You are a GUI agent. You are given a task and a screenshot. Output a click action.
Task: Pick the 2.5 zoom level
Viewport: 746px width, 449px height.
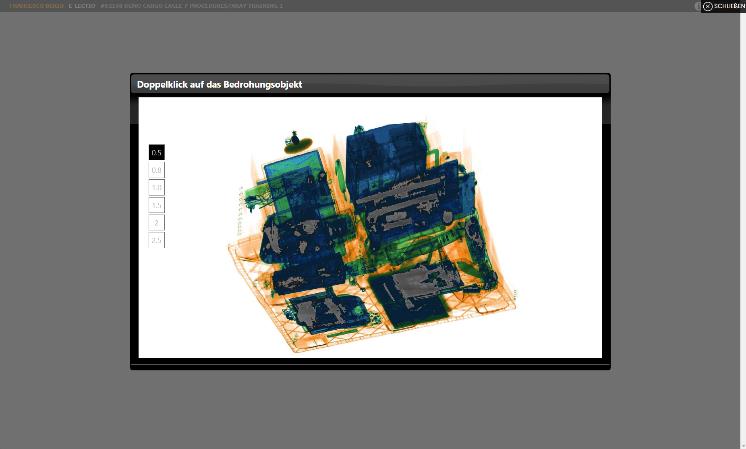point(156,240)
